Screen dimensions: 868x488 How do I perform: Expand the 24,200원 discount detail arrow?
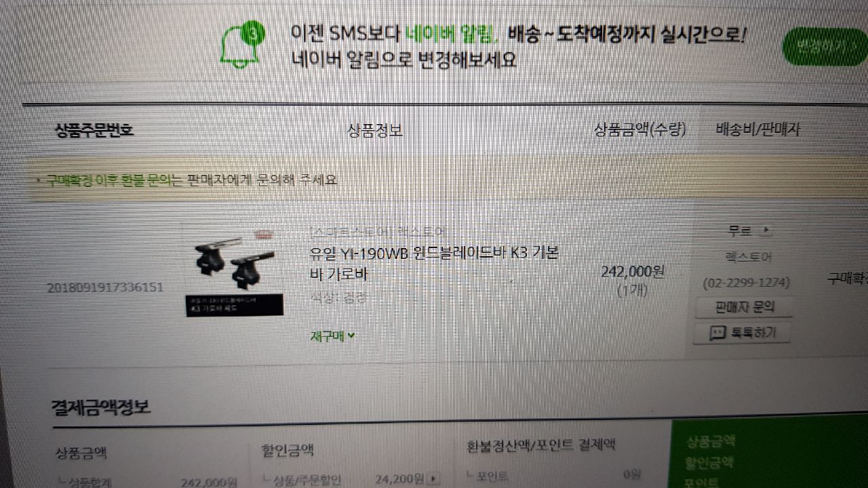pyautogui.click(x=433, y=479)
